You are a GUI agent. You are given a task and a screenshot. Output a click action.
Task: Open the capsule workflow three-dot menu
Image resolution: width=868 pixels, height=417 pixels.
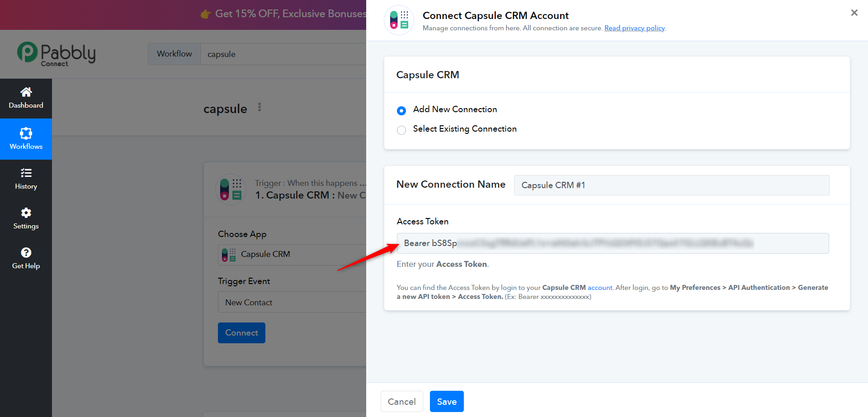[x=259, y=107]
